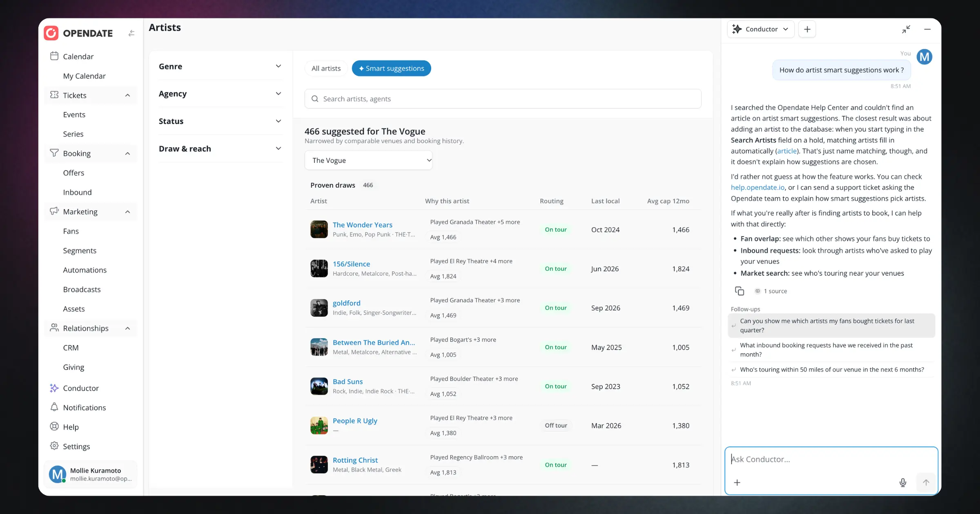Screen dimensions: 980x514
Task: Switch to the All artists tab
Action: click(326, 68)
